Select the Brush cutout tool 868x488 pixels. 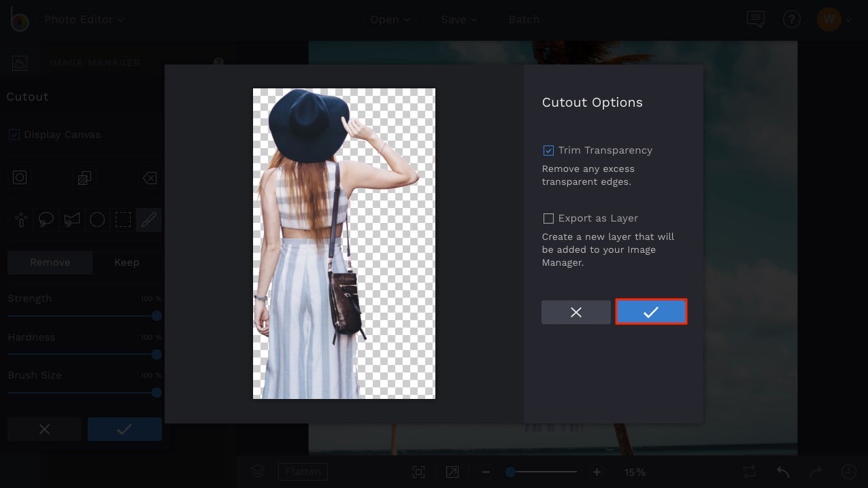click(149, 219)
